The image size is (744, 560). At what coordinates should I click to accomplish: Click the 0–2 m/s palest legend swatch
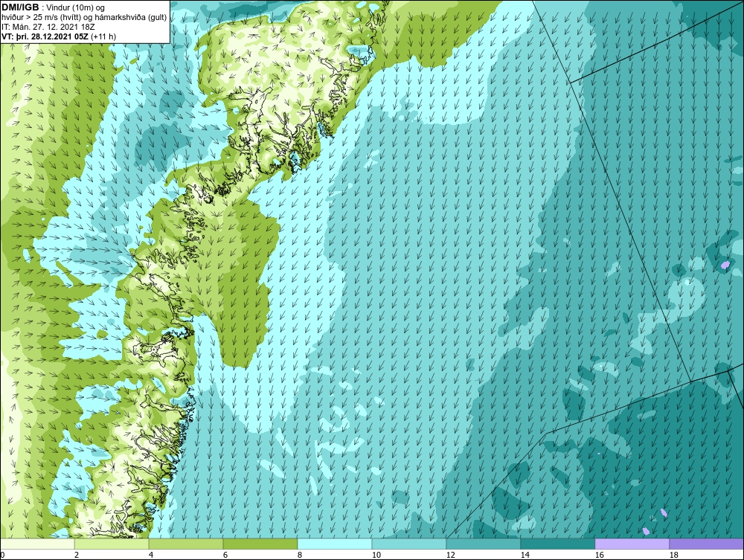pos(37,544)
